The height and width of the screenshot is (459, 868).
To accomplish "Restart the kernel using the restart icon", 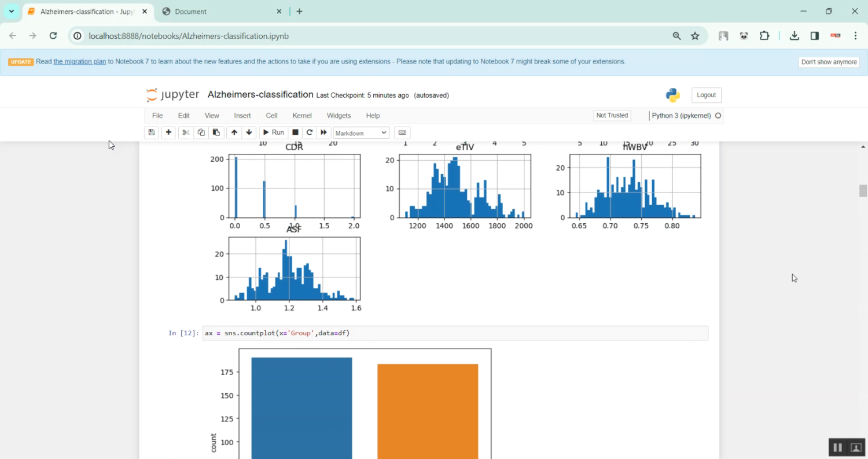I will [x=309, y=132].
